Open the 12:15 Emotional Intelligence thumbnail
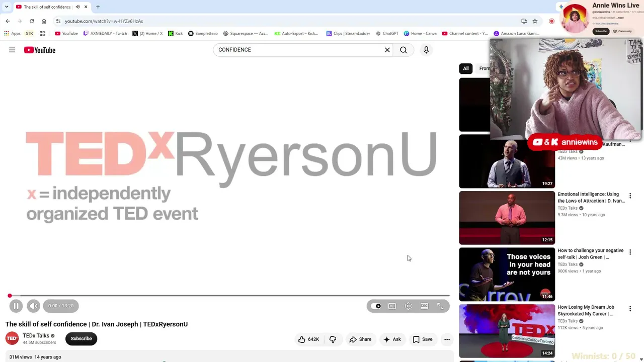Screen dimensions: 644x362 (507, 218)
